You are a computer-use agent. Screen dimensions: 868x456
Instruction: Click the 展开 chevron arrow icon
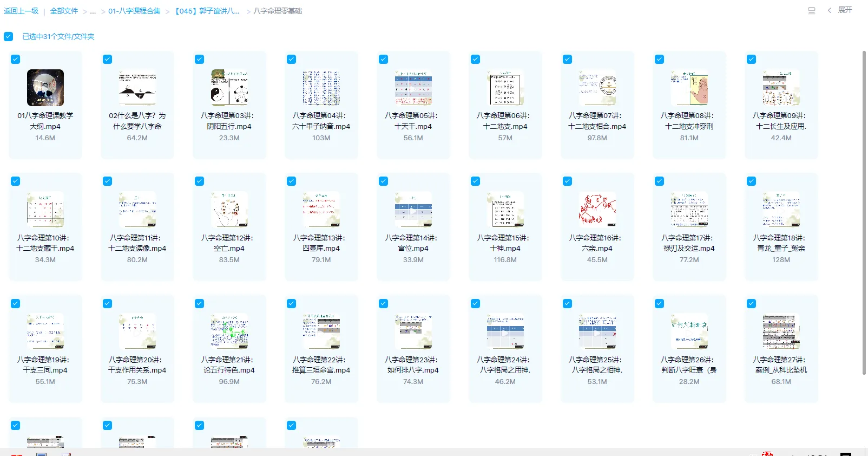coord(829,10)
